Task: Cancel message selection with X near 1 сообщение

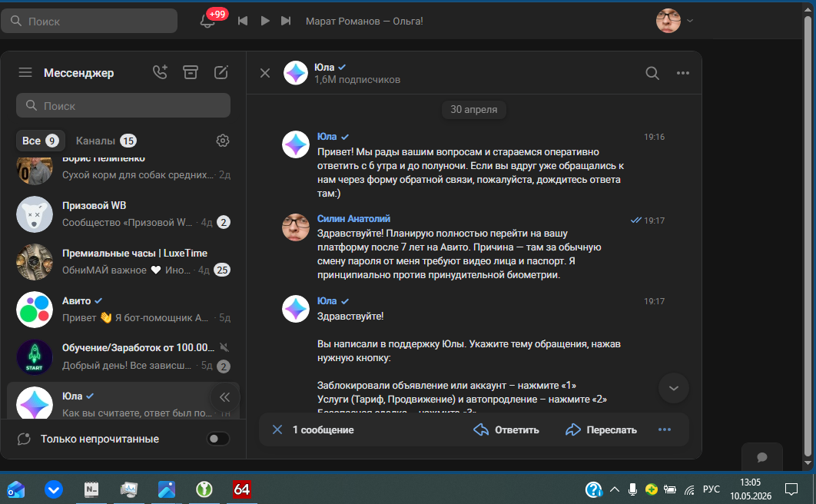Action: [x=277, y=429]
